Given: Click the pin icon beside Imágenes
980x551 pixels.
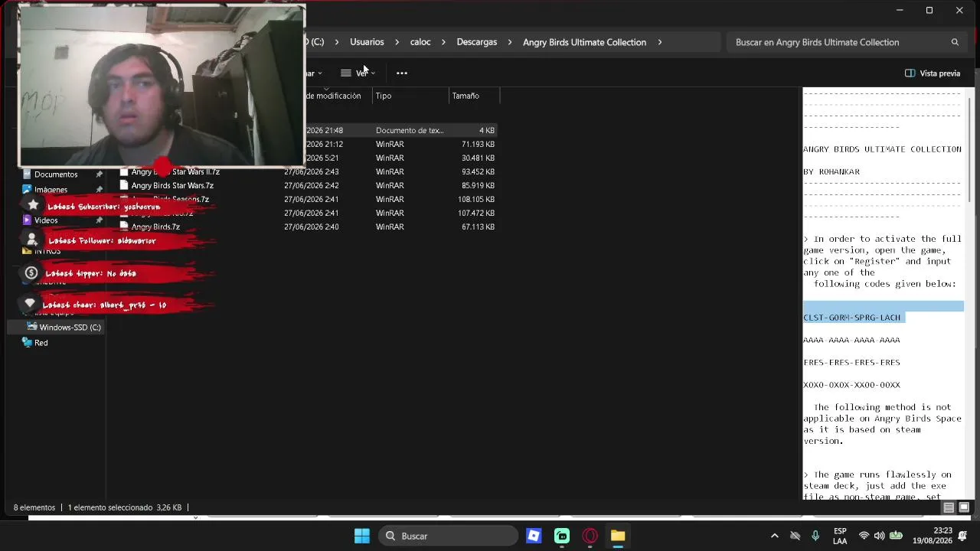Looking at the screenshot, I should [x=99, y=190].
